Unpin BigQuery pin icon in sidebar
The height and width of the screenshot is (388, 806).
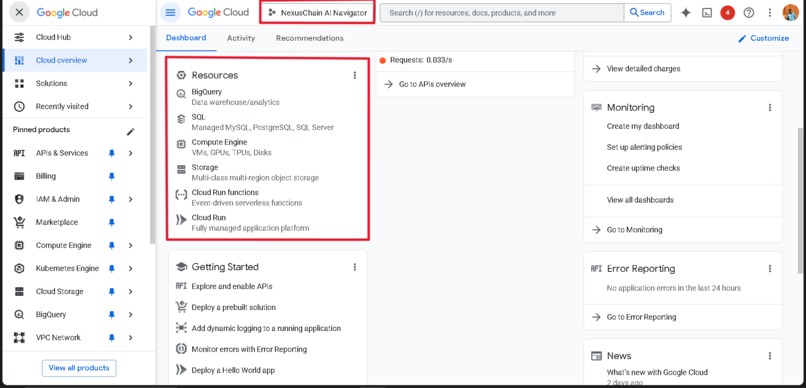[x=112, y=315]
